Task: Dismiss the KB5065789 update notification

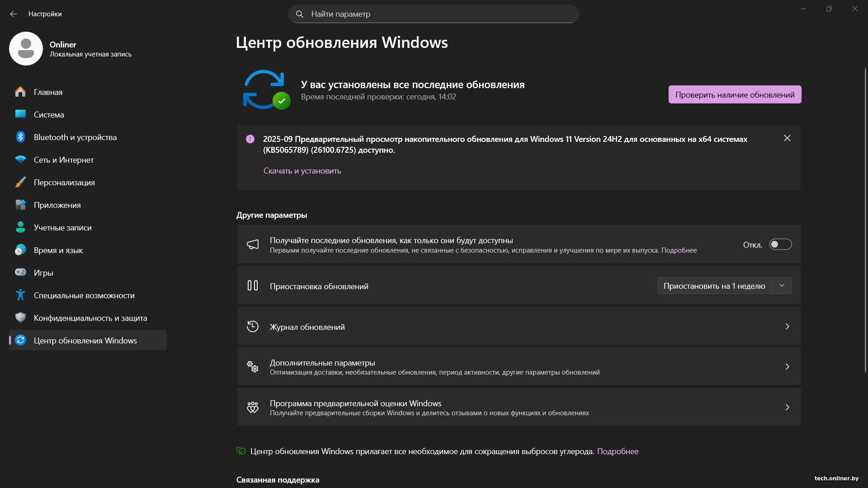Action: 787,138
